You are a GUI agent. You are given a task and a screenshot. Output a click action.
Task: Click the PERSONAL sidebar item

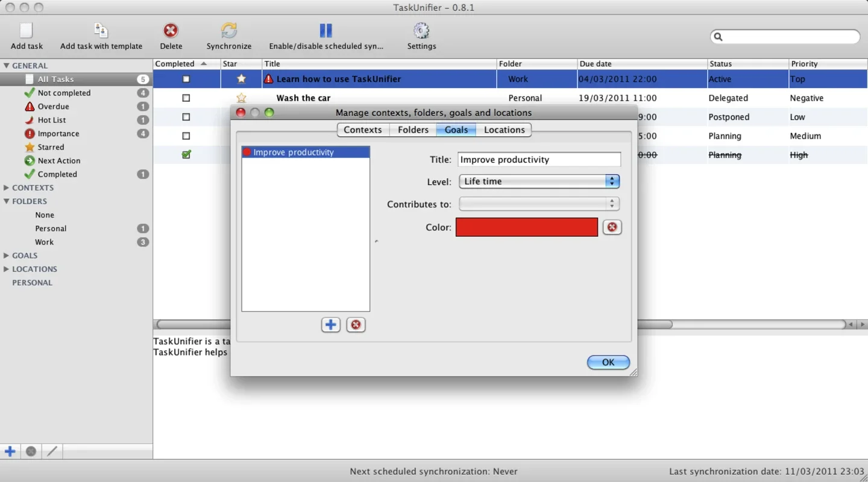coord(32,283)
